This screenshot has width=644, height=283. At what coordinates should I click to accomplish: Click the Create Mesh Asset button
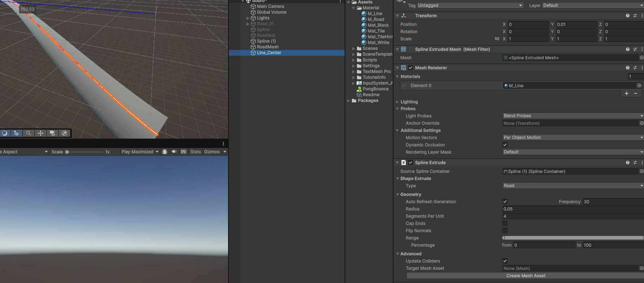[525, 276]
